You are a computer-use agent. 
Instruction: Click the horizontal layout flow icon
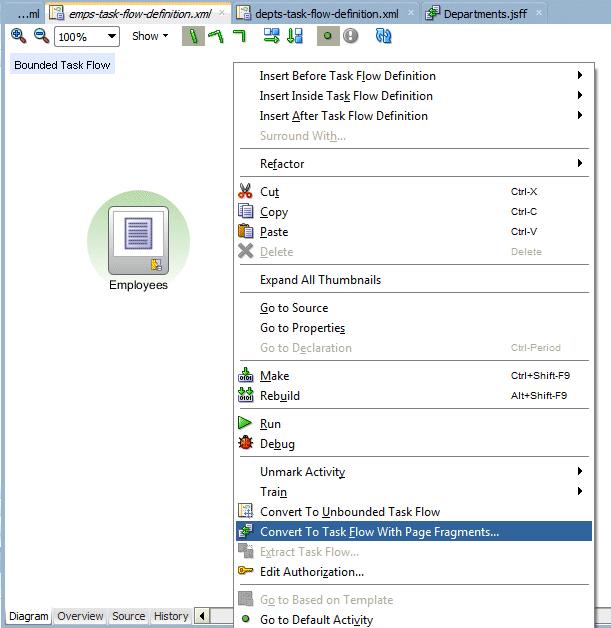point(271,36)
